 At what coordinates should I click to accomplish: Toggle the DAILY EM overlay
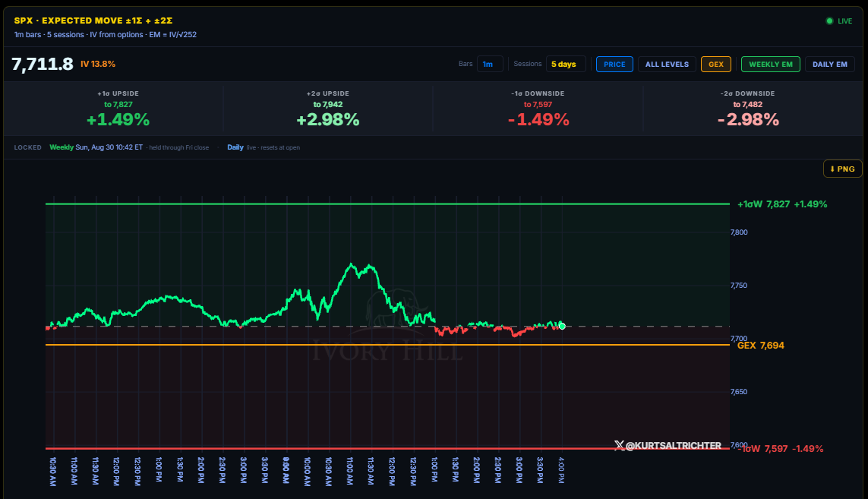click(x=830, y=65)
